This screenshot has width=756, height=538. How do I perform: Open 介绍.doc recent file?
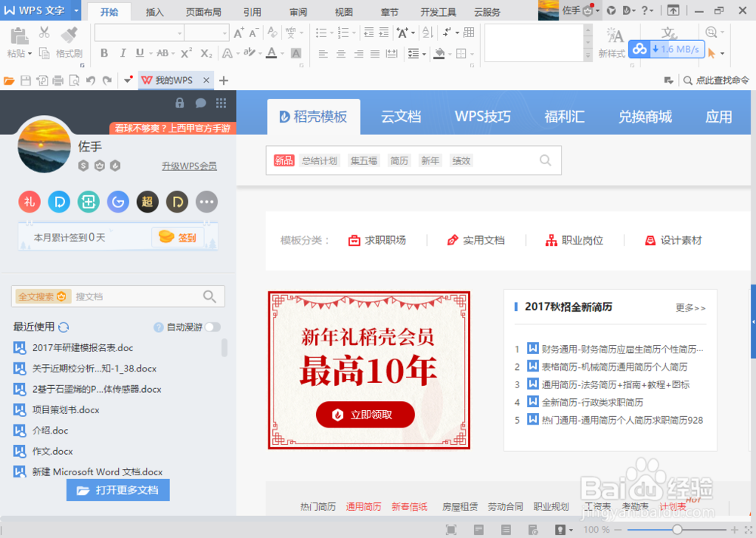point(41,431)
